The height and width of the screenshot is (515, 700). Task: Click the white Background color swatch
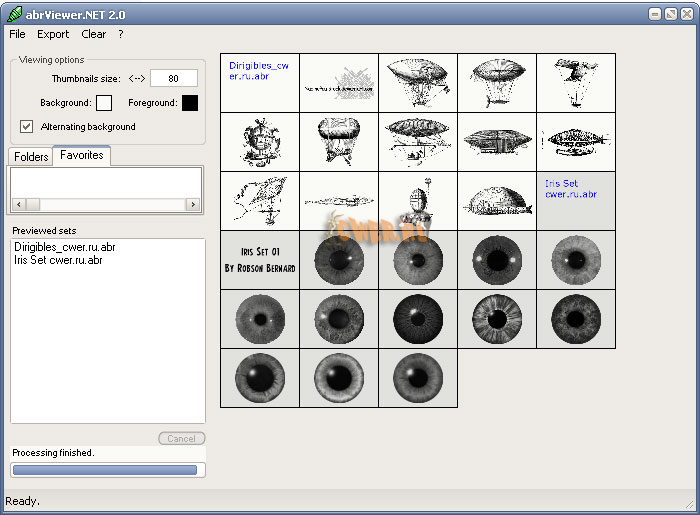(104, 103)
